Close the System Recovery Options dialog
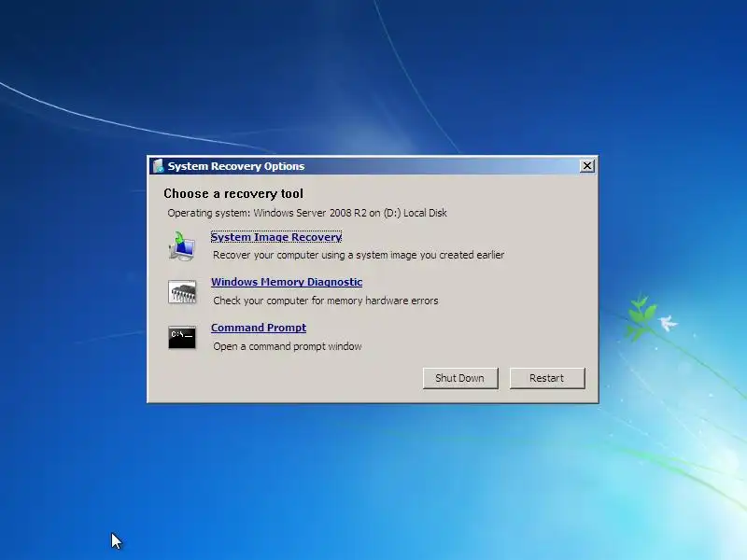Screen dimensions: 747x560 587,166
